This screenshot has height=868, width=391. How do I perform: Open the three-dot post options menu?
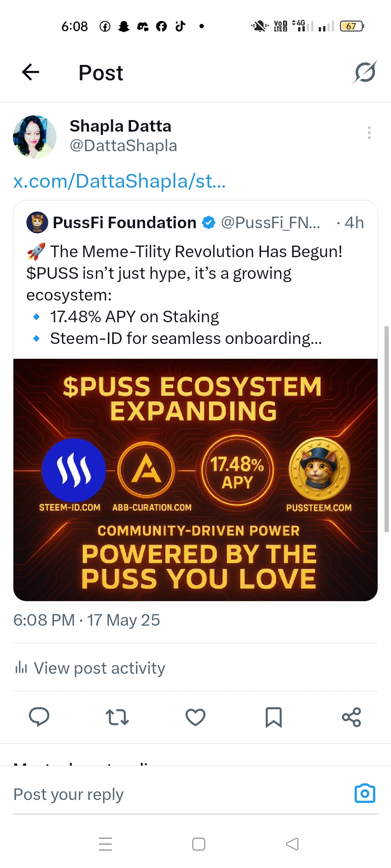point(369,133)
